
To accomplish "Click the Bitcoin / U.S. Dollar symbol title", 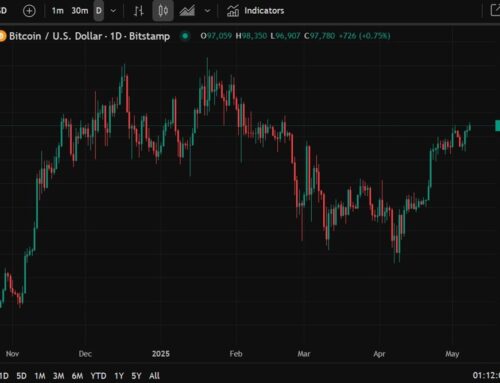I will click(89, 36).
